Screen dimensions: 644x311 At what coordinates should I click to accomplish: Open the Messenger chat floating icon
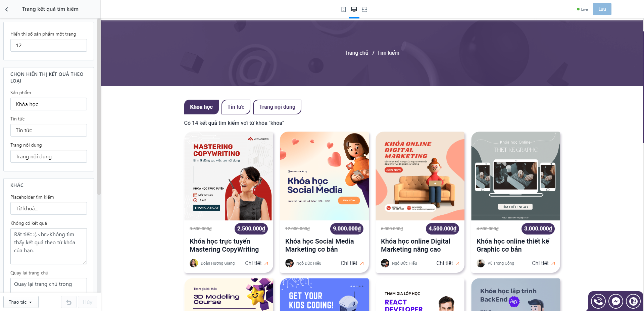pos(616,301)
